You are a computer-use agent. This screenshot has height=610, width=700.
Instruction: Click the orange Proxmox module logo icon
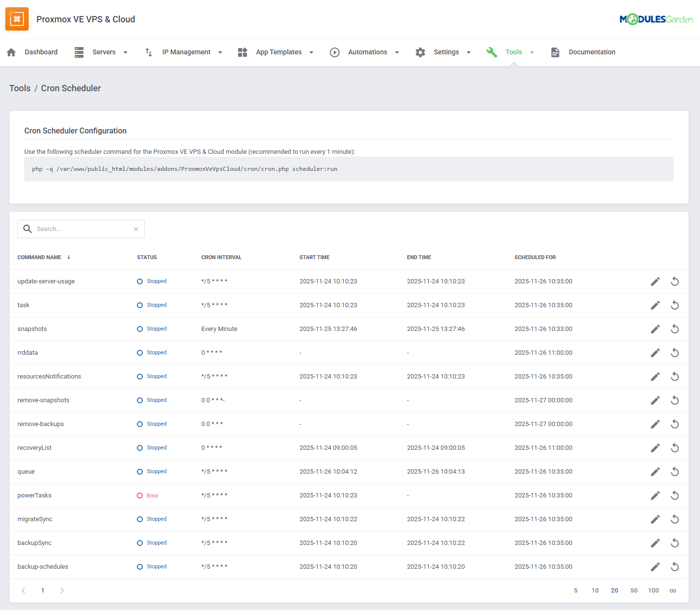pos(17,19)
